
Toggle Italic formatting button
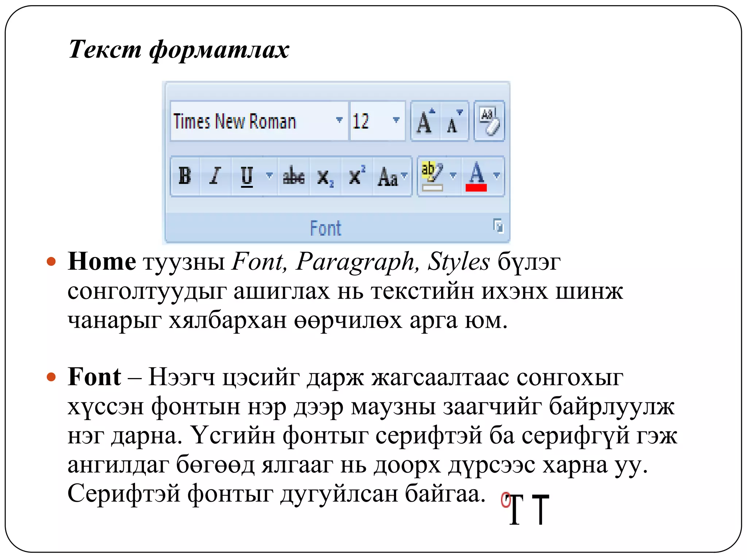(x=216, y=176)
